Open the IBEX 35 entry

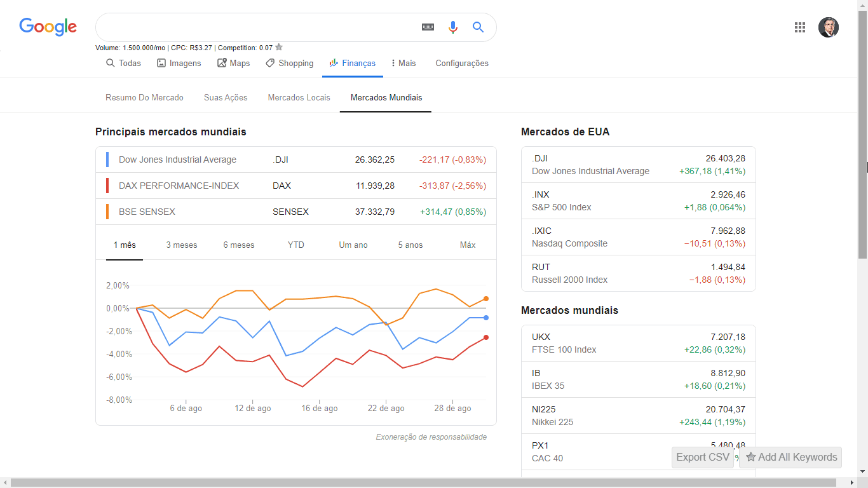pos(639,379)
